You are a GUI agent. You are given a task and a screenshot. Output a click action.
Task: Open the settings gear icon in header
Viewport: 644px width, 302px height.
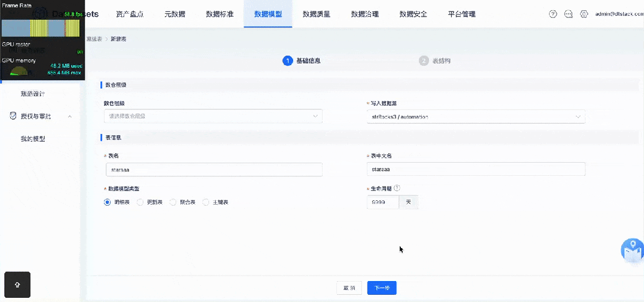584,14
